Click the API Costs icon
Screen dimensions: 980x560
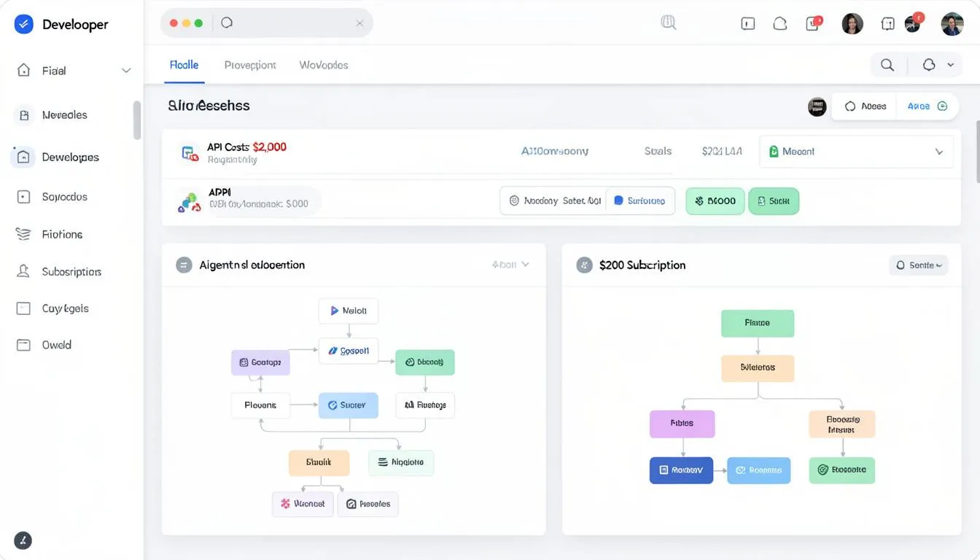pos(190,152)
